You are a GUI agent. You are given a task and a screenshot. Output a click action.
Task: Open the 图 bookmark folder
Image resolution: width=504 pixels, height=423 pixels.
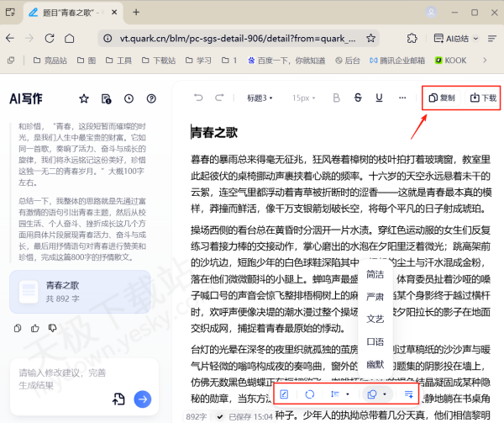point(87,61)
